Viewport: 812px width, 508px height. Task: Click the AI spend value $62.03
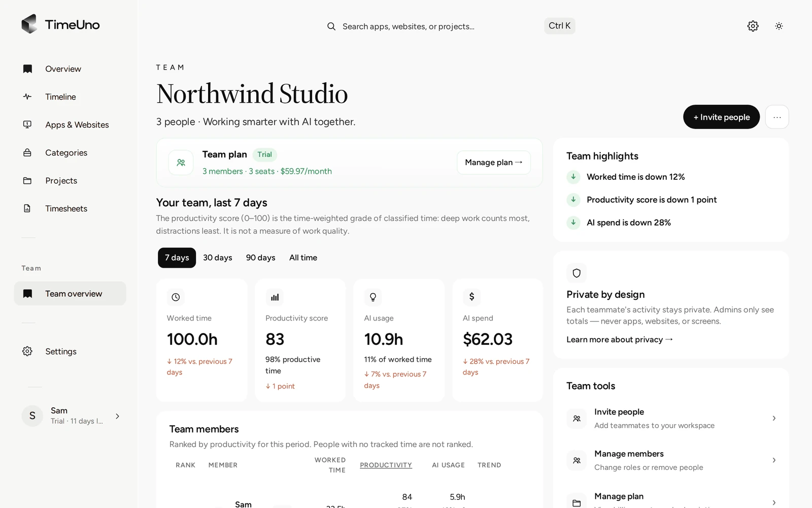click(488, 339)
